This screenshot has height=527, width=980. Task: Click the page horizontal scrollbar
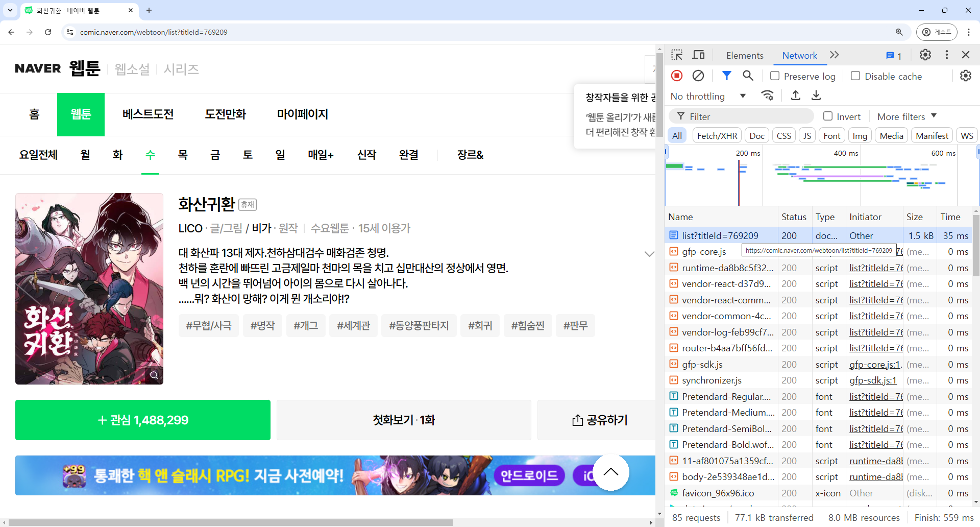pyautogui.click(x=231, y=522)
